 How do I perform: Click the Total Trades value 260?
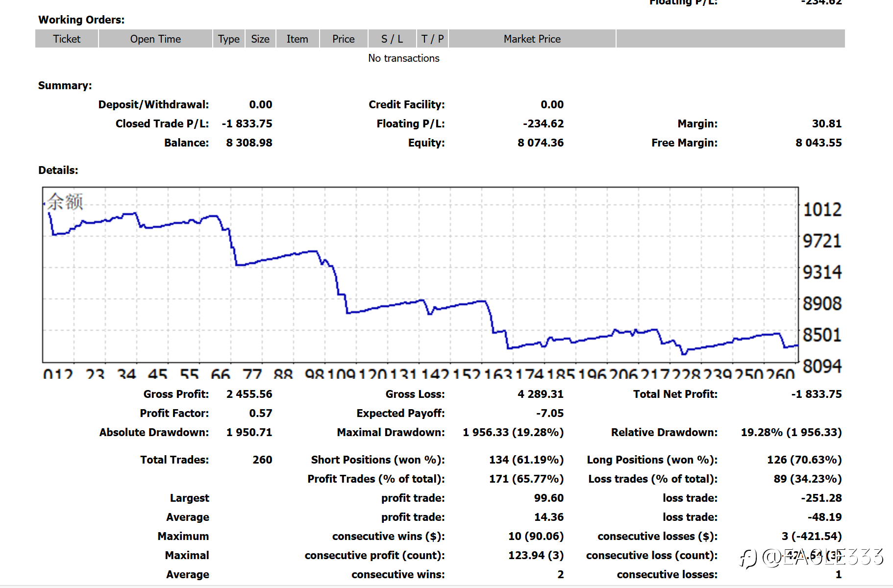tap(262, 460)
